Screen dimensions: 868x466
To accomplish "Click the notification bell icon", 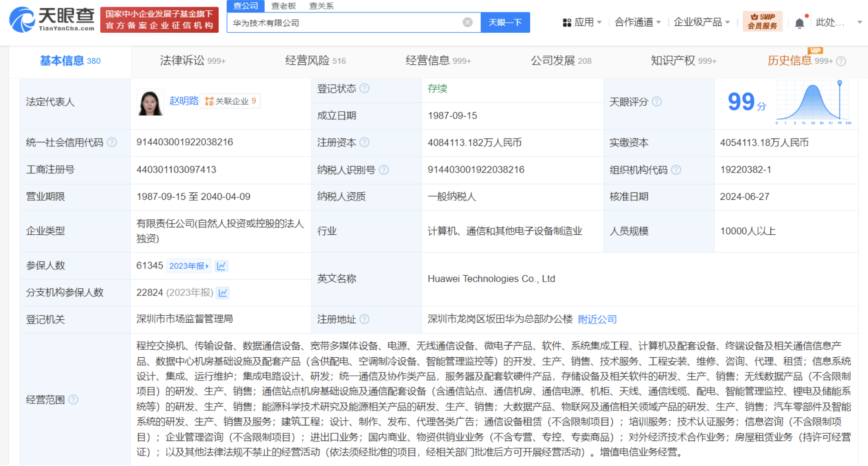I will (799, 23).
